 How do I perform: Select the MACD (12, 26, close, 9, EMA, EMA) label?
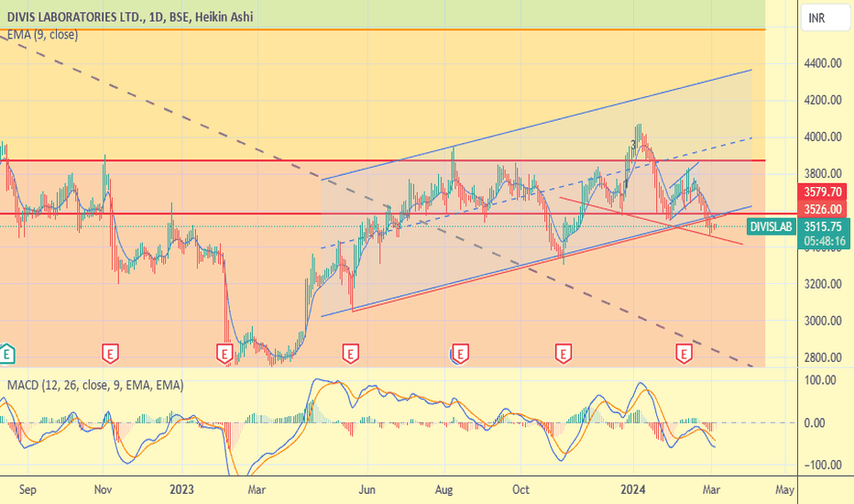[95, 385]
